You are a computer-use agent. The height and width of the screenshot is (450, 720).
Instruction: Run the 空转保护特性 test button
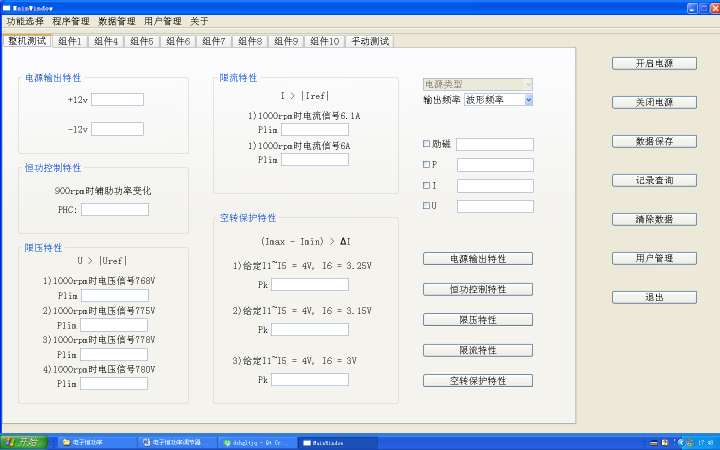[x=477, y=381]
